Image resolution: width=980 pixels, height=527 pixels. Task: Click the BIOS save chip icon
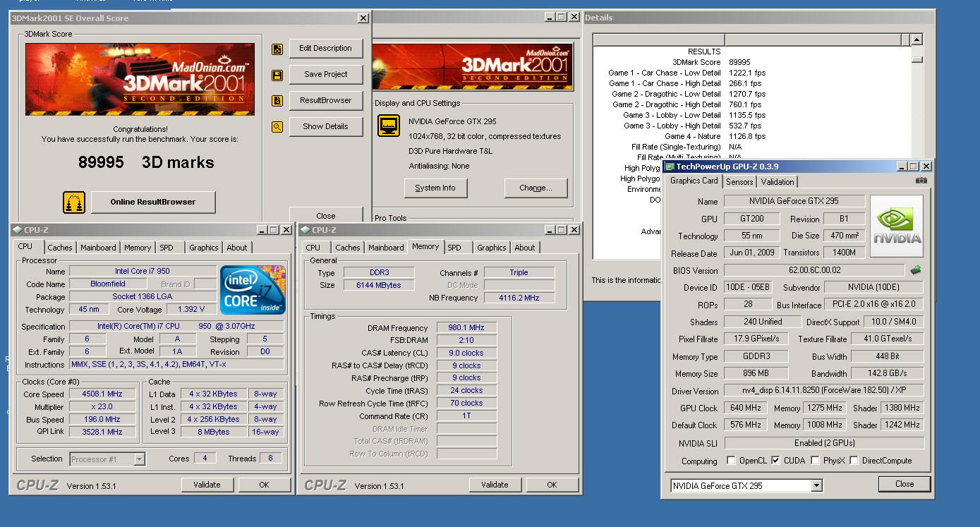(915, 270)
